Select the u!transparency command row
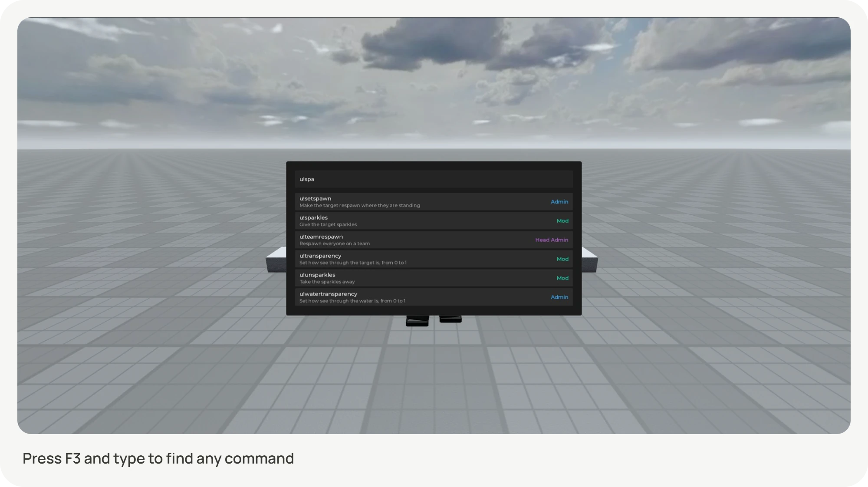Viewport: 868px width, 487px height. pyautogui.click(x=434, y=259)
